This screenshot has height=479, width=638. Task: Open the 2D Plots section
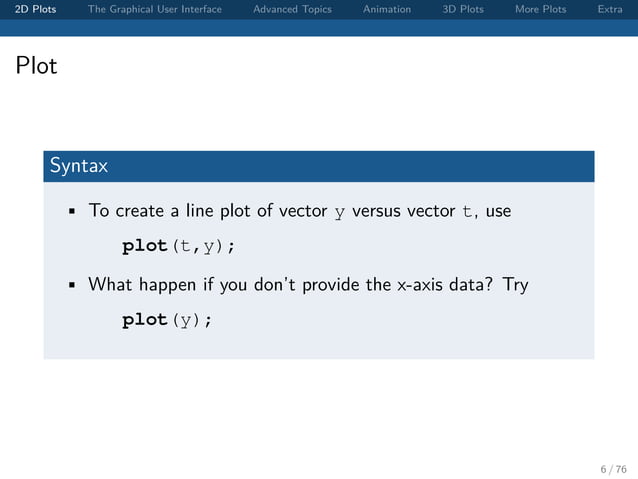[x=35, y=9]
